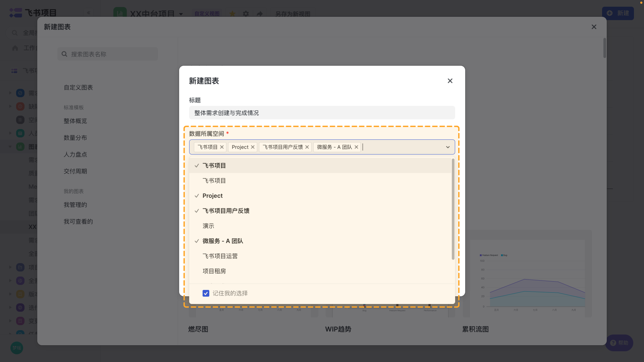Click the red circle sidebar icon
This screenshot has height=362, width=644.
click(20, 106)
